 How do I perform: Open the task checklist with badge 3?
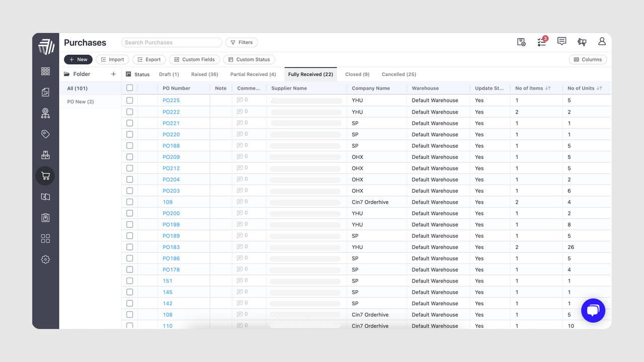[x=542, y=42]
